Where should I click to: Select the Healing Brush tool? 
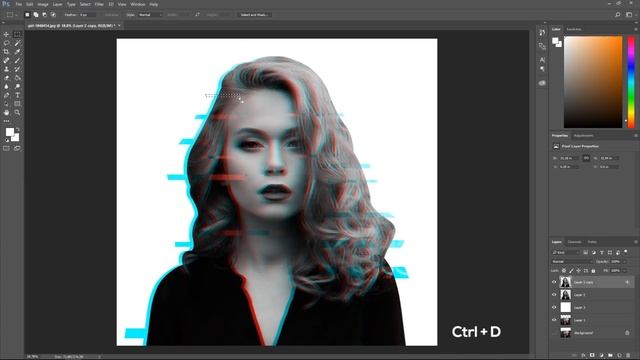pyautogui.click(x=6, y=60)
